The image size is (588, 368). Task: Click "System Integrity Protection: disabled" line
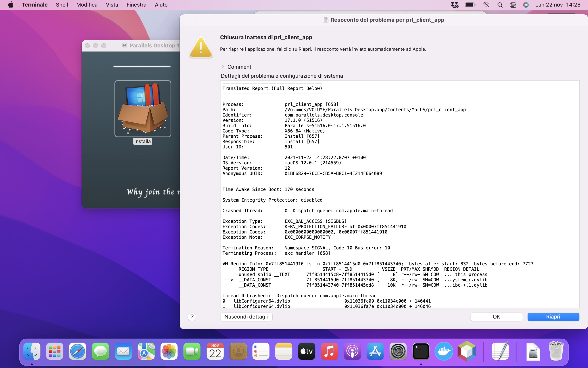click(272, 200)
